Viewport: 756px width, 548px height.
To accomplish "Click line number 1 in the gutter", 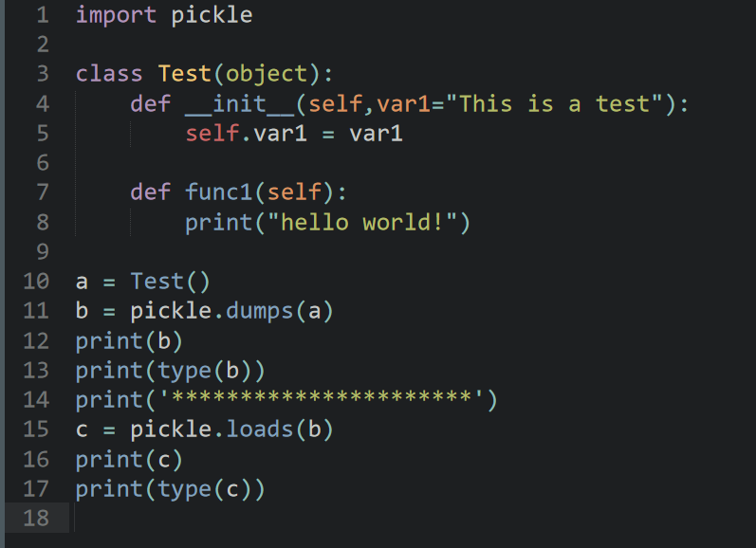I will 41,15.
